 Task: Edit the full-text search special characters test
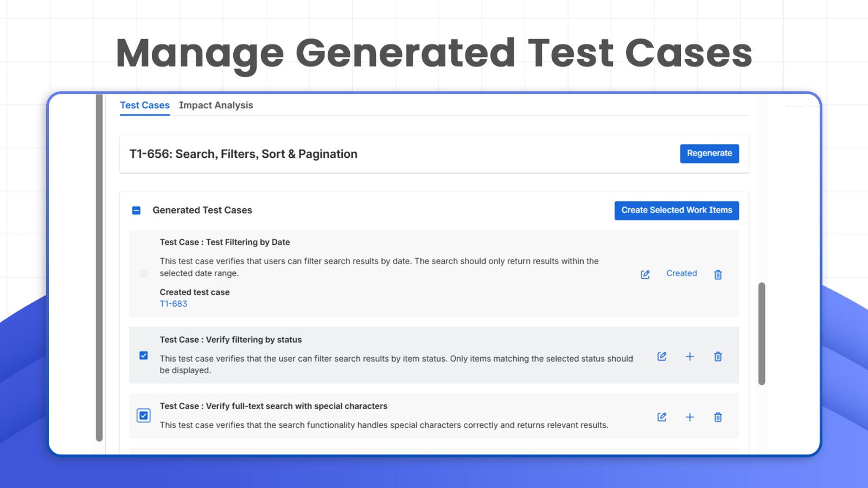click(661, 417)
